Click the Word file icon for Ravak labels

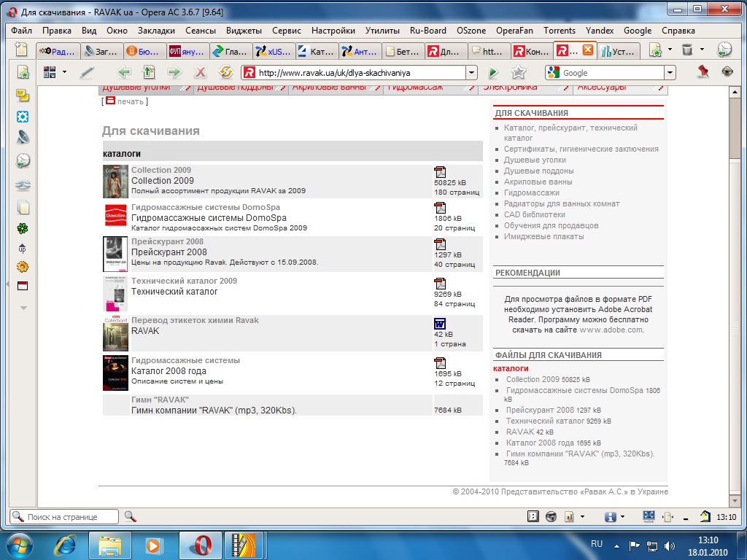[x=440, y=324]
